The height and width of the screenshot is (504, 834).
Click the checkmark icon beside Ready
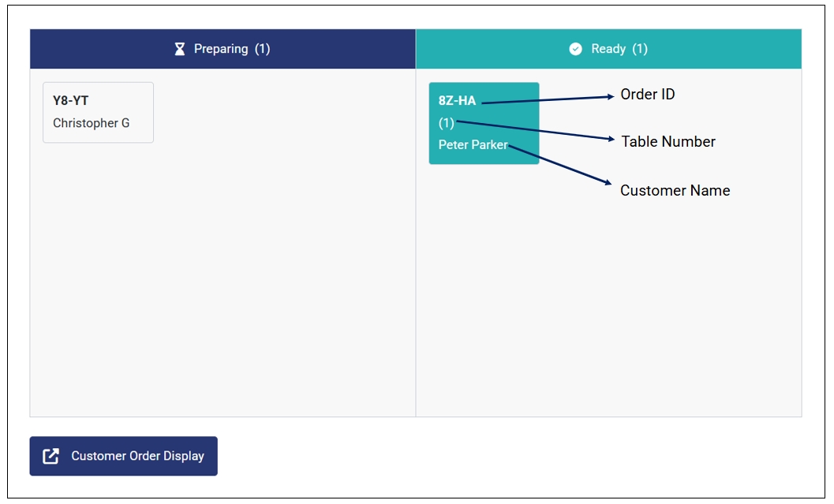point(575,49)
